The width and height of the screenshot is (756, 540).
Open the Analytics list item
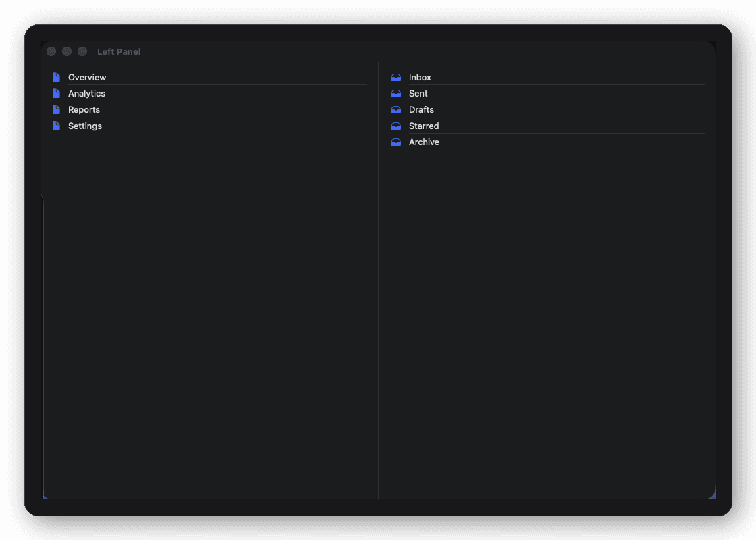click(x=209, y=94)
